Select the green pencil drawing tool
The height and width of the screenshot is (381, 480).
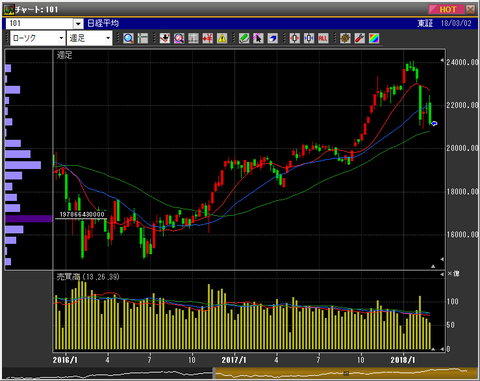point(244,38)
